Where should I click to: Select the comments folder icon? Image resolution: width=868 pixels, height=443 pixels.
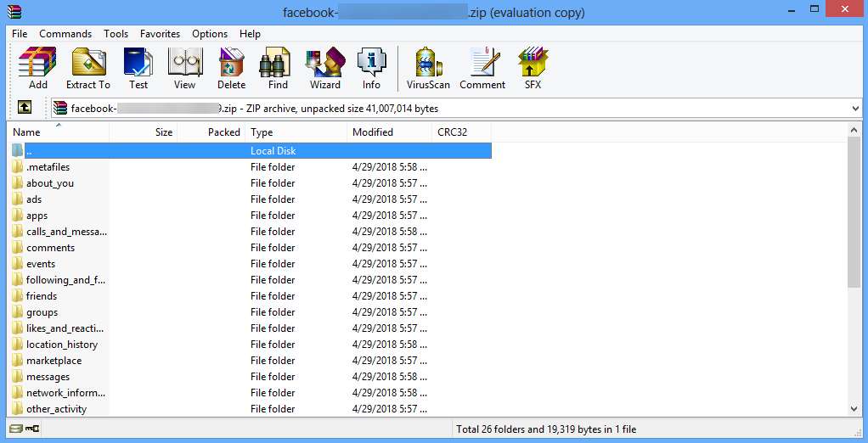(18, 247)
